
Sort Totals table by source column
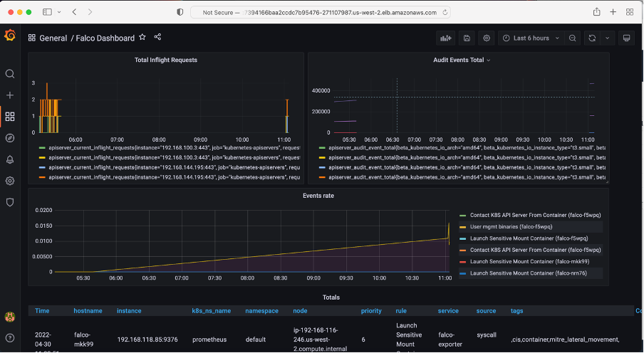487,311
